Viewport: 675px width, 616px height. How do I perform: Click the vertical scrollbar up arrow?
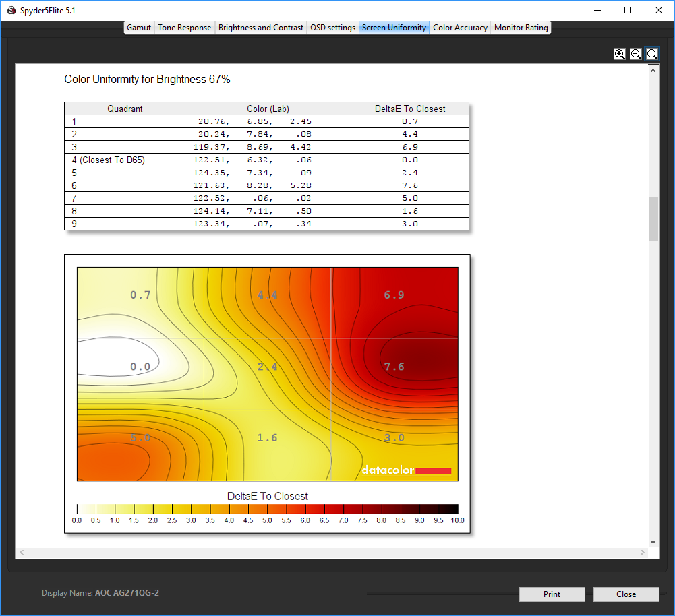pyautogui.click(x=653, y=71)
